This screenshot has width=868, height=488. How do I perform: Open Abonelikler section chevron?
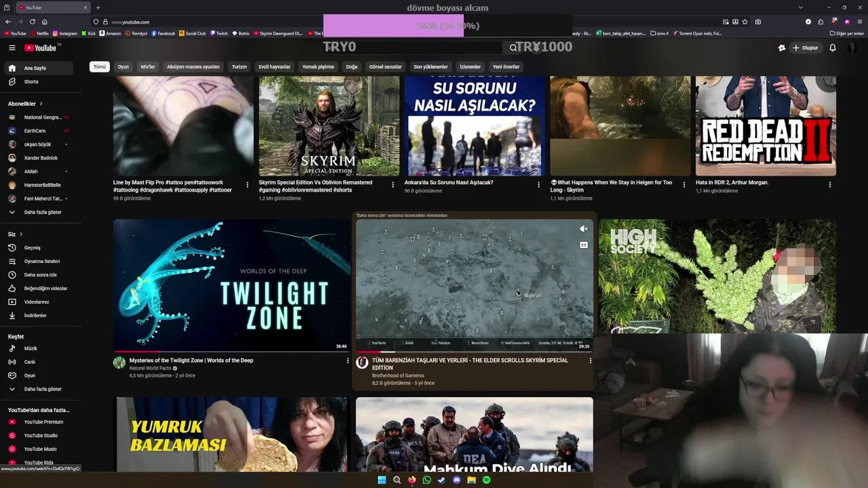[41, 104]
